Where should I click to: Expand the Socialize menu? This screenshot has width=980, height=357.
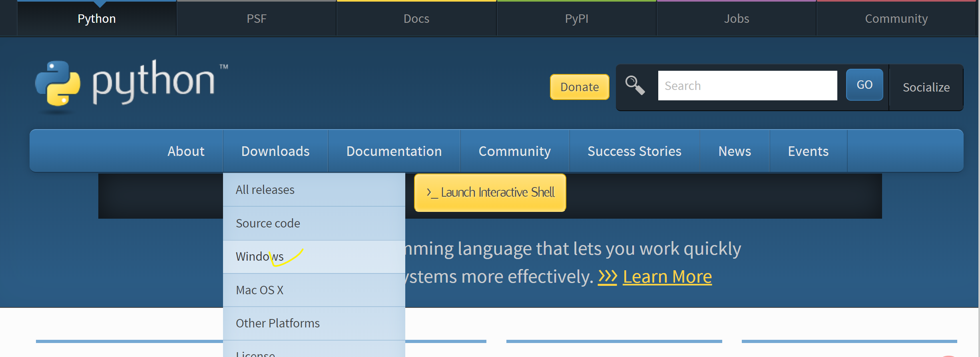(926, 87)
